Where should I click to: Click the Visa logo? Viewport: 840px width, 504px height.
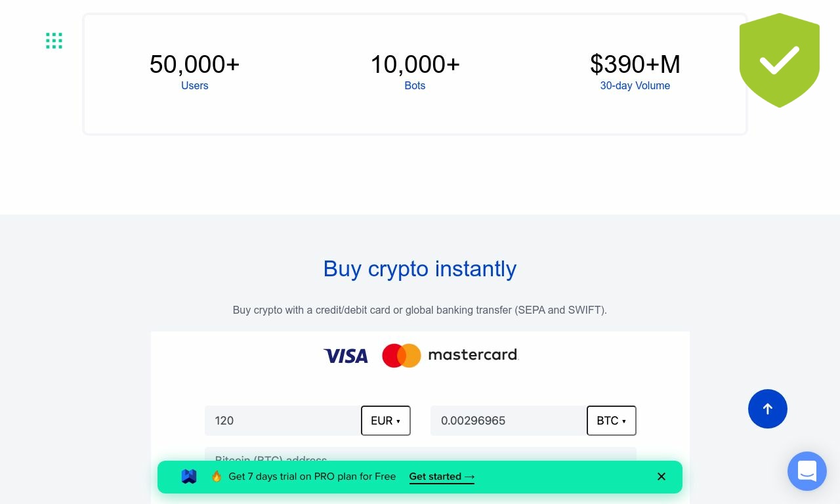346,356
